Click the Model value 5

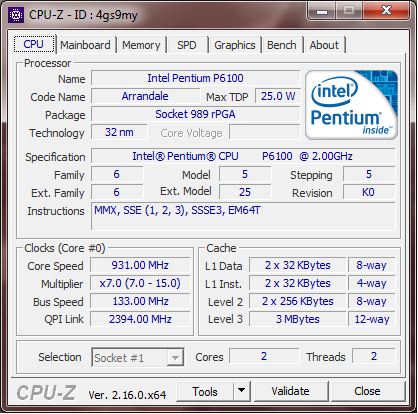tap(245, 174)
